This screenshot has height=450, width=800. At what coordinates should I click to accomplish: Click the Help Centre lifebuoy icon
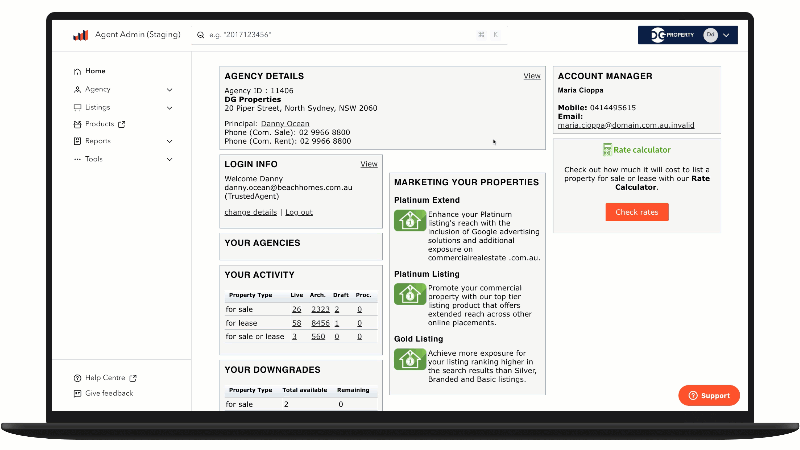78,378
